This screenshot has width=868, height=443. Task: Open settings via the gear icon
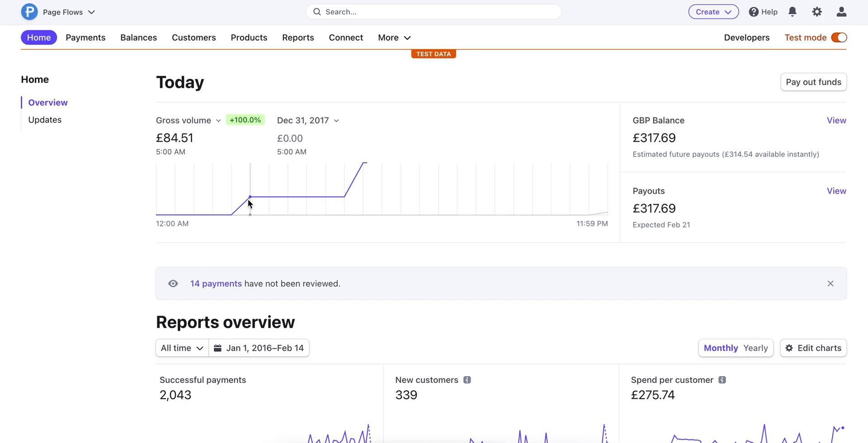pyautogui.click(x=816, y=12)
